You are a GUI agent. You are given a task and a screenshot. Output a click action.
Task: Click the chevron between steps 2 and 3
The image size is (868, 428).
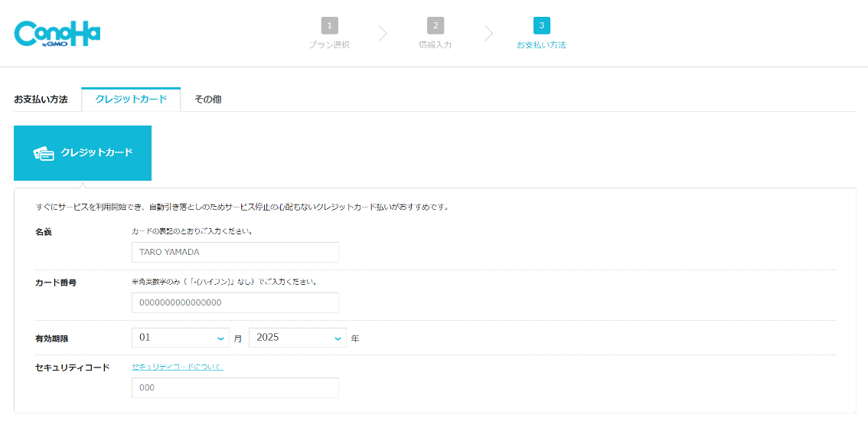point(488,34)
